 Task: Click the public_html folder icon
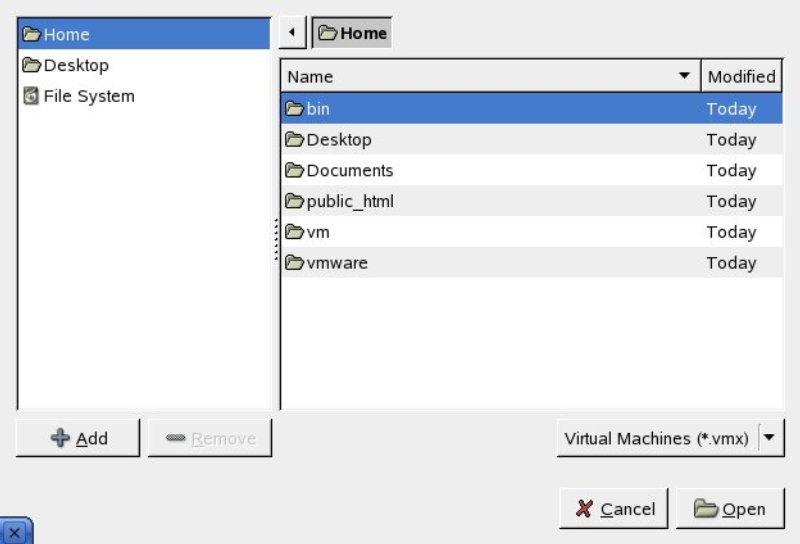click(x=295, y=202)
